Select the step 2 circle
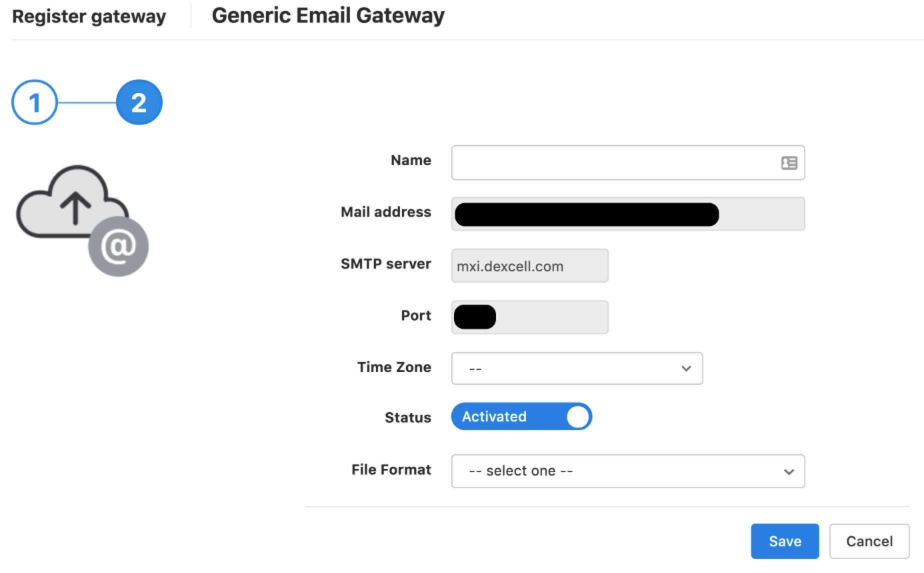The height and width of the screenshot is (573, 924). pos(139,102)
